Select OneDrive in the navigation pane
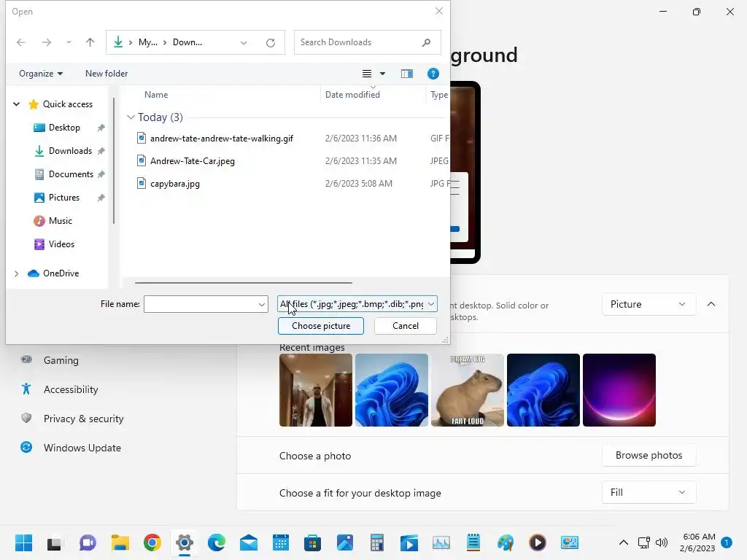This screenshot has width=747, height=560. 61,273
